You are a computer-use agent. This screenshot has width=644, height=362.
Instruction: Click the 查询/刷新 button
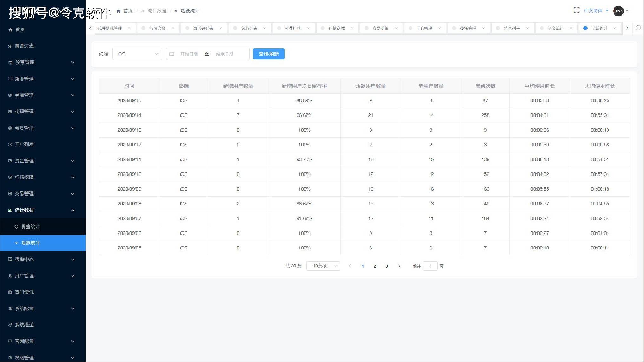[269, 54]
